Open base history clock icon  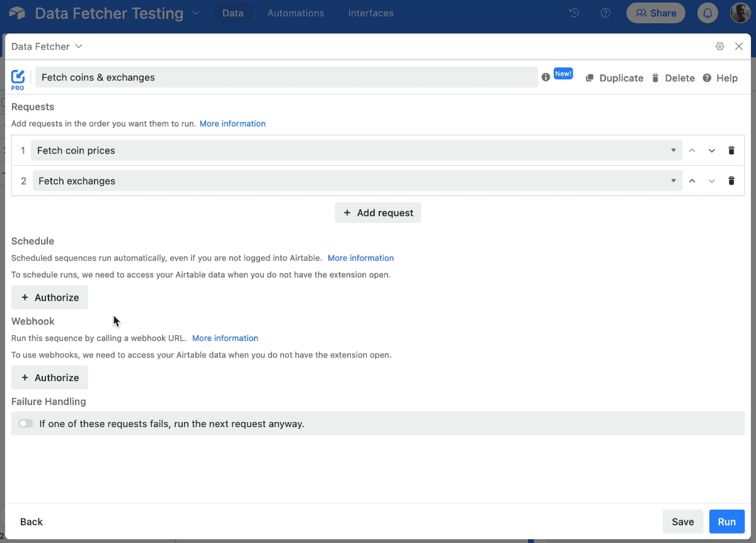point(574,13)
